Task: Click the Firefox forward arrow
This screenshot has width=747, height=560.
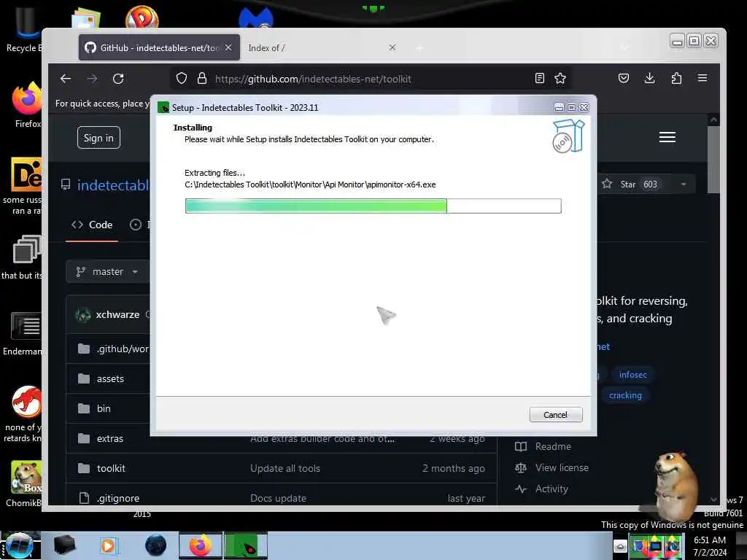Action: point(92,79)
